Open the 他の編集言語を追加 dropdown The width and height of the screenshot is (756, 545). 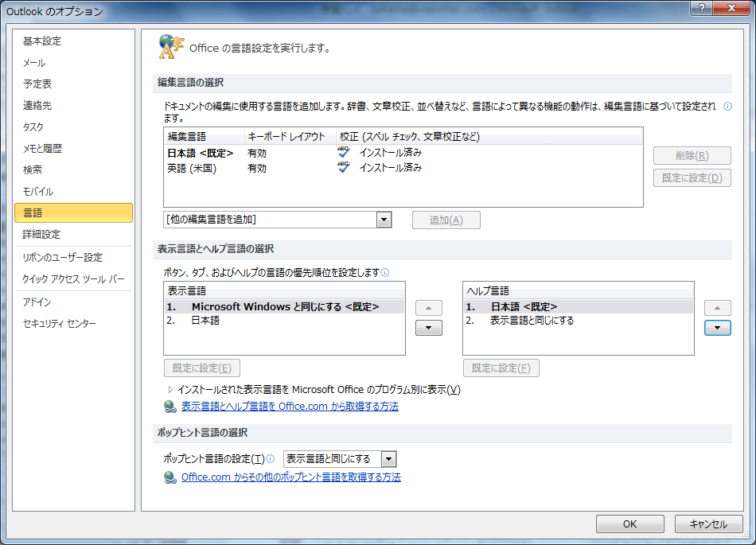point(384,220)
